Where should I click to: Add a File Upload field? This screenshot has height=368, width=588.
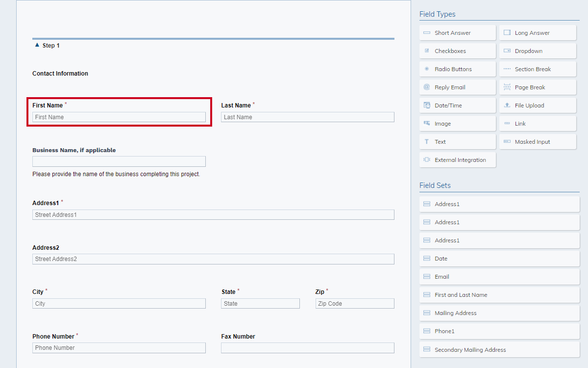[538, 105]
